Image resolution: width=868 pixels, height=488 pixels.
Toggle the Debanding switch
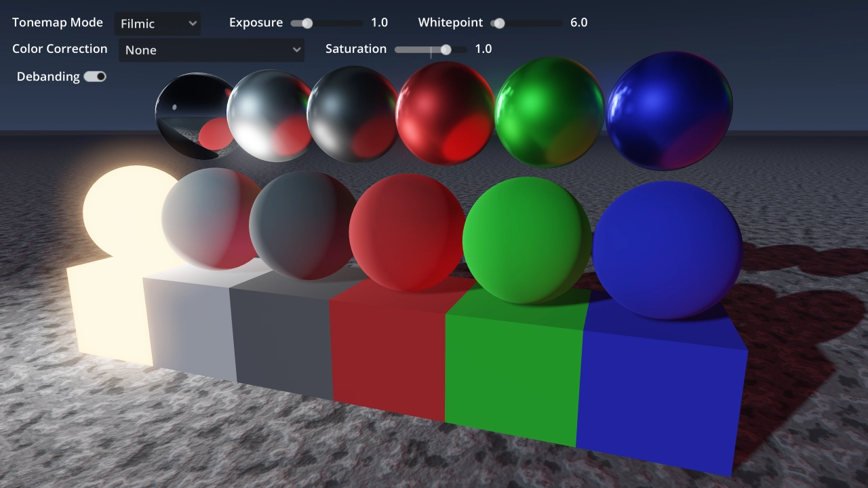click(95, 77)
